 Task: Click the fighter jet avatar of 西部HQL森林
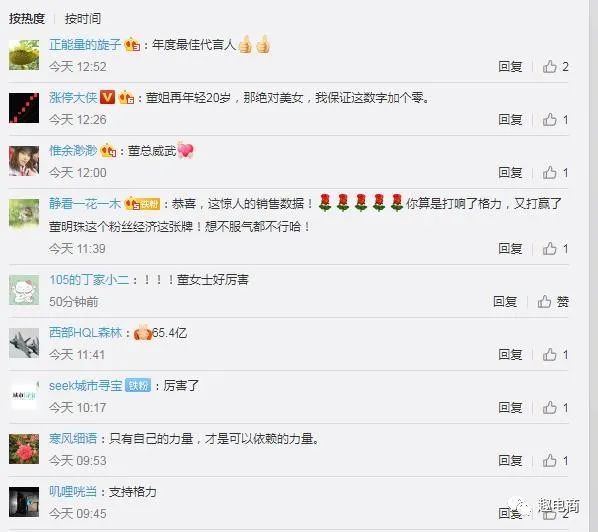pyautogui.click(x=24, y=343)
